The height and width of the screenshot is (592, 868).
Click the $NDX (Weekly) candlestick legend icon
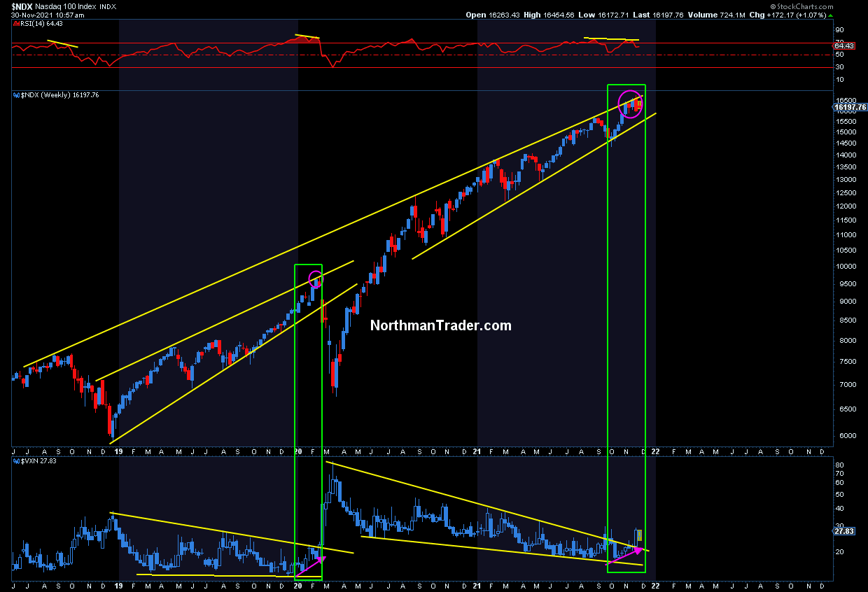[16, 94]
